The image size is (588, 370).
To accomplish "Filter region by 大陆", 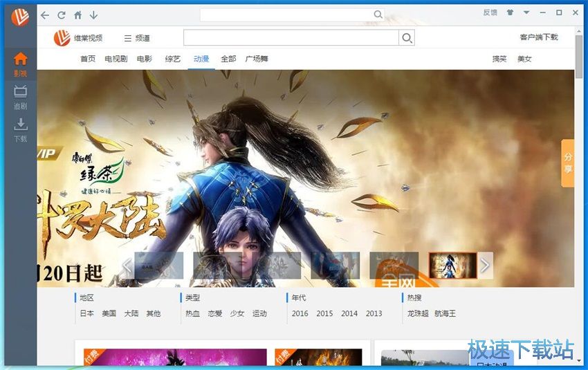I will pyautogui.click(x=131, y=313).
